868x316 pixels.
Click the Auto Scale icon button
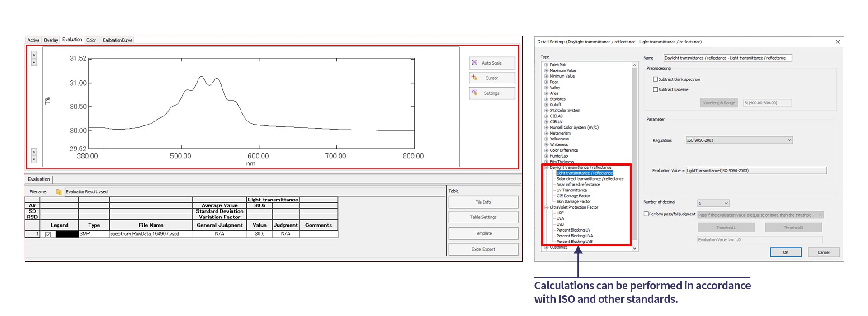point(474,63)
